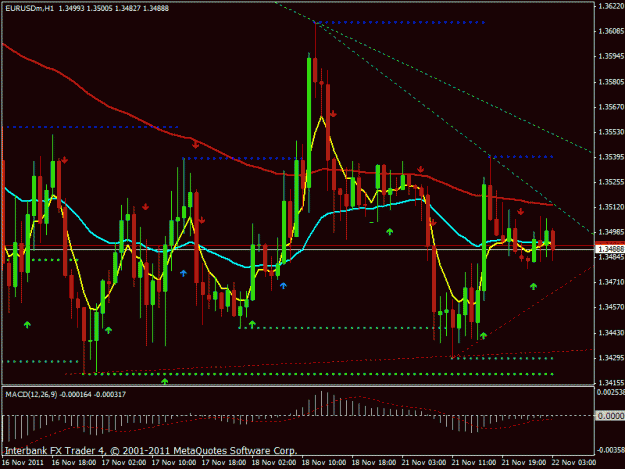Click the EURUSDm,H1 symbol title
The height and width of the screenshot is (469, 625).
[x=29, y=8]
